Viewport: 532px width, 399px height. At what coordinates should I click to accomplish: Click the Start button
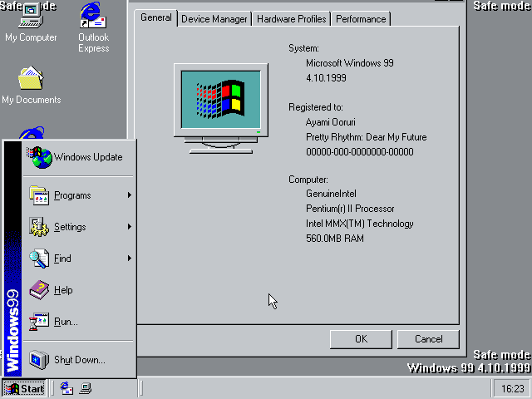click(x=24, y=388)
